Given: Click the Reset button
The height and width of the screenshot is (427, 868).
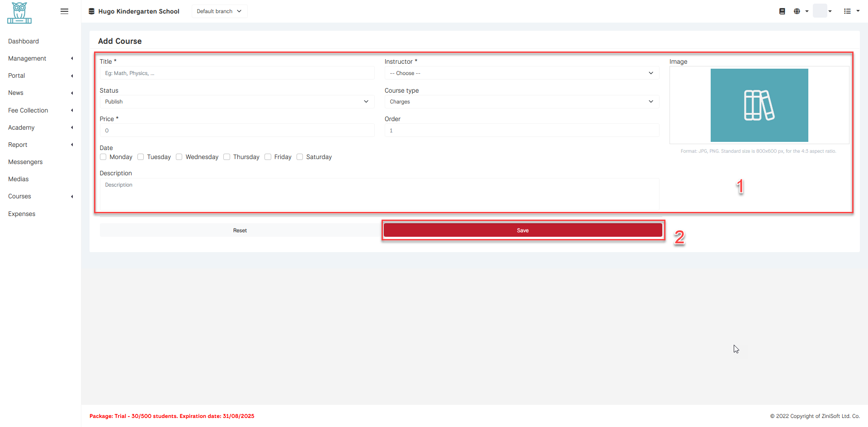Looking at the screenshot, I should 240,230.
